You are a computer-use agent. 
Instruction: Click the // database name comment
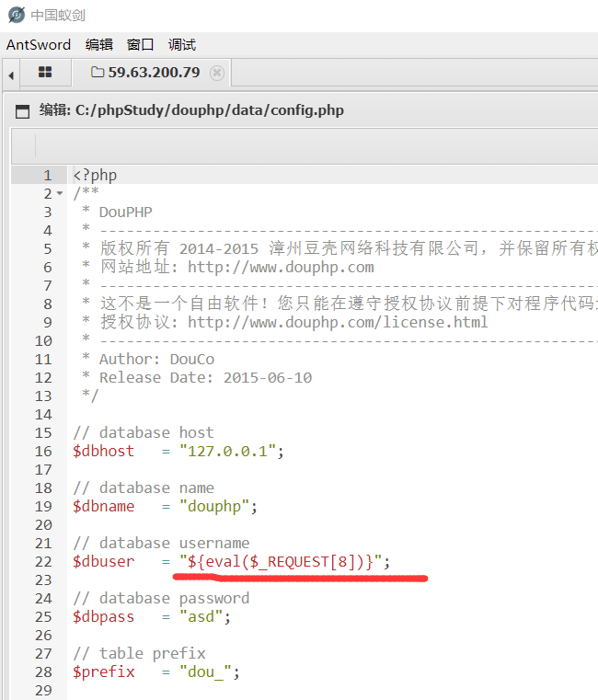[x=144, y=488]
